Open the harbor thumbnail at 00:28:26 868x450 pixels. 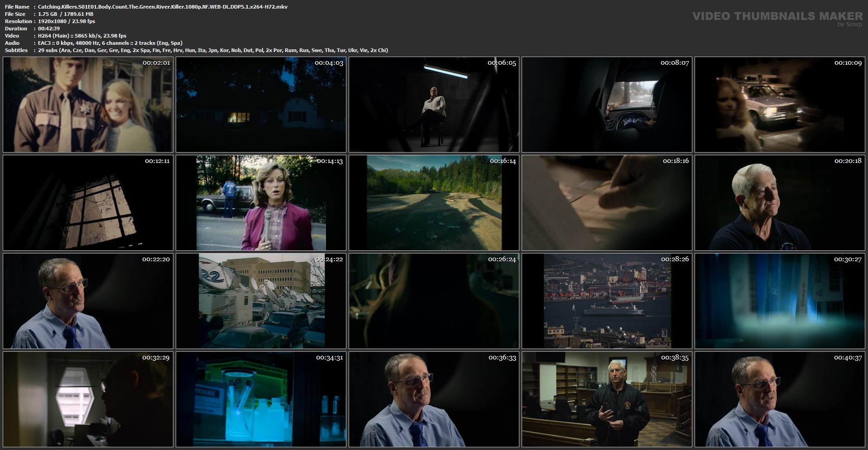pos(607,301)
